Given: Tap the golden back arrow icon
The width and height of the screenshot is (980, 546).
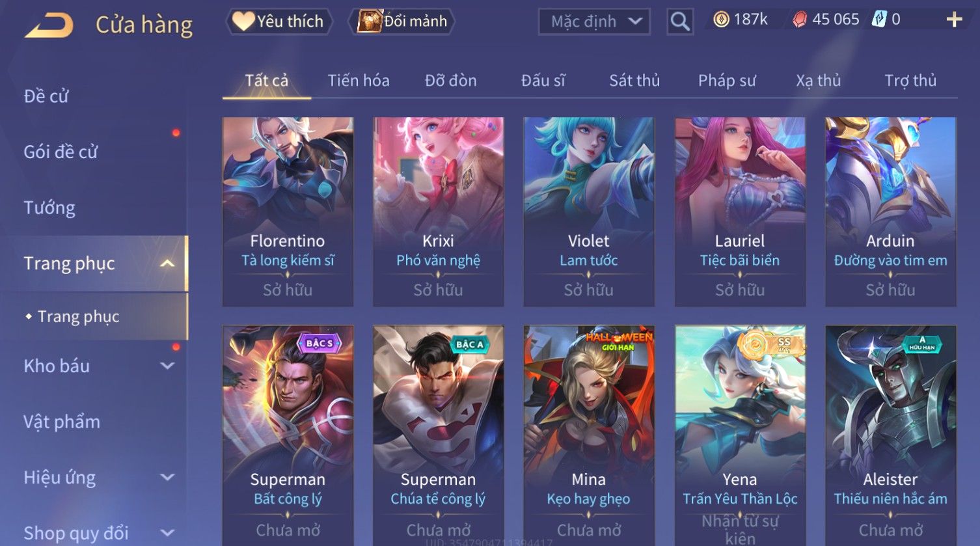Looking at the screenshot, I should click(x=49, y=25).
